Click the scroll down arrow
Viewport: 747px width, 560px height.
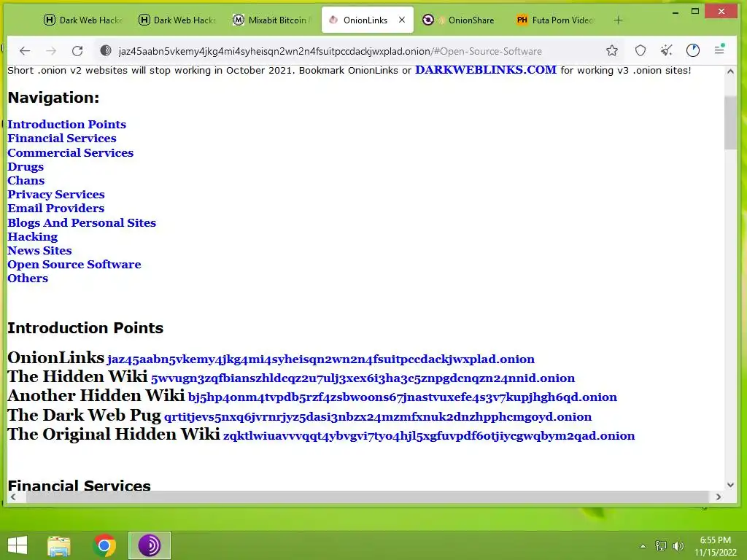tap(730, 485)
